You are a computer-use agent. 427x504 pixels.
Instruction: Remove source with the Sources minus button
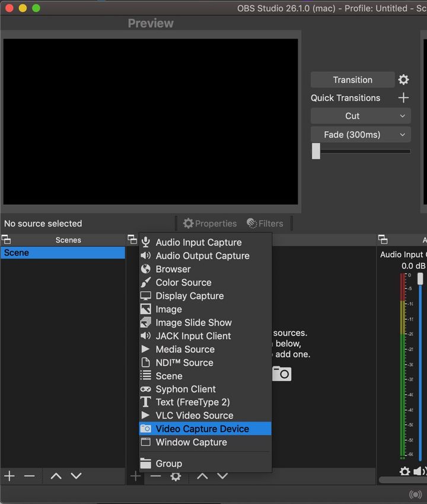[x=155, y=476]
